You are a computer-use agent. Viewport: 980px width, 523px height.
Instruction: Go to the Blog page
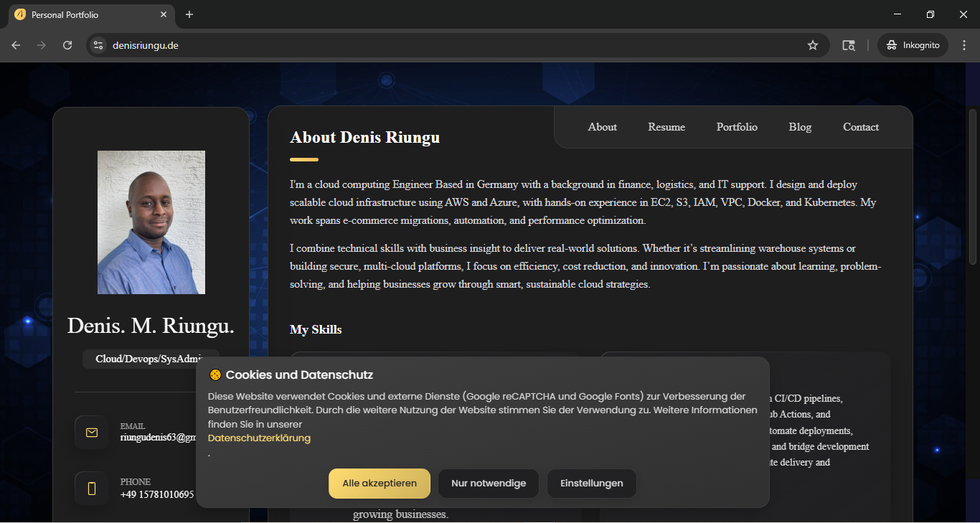tap(800, 127)
